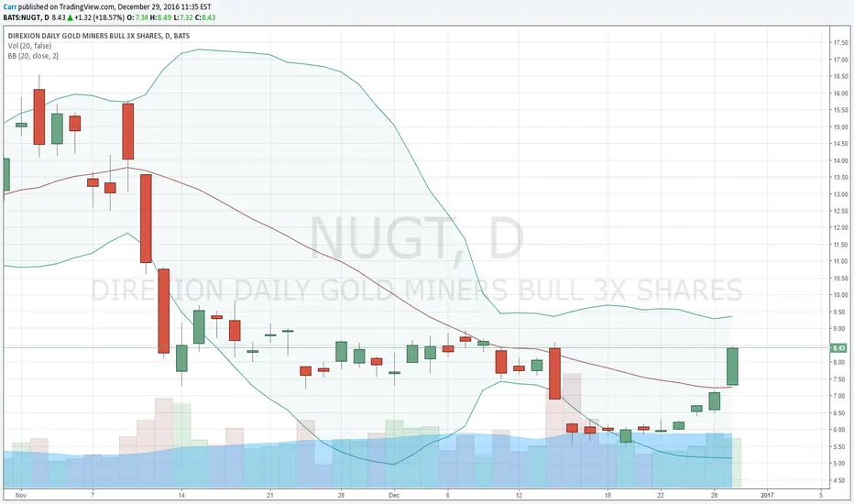Click the long red candle falling from 13.50

[x=146, y=218]
